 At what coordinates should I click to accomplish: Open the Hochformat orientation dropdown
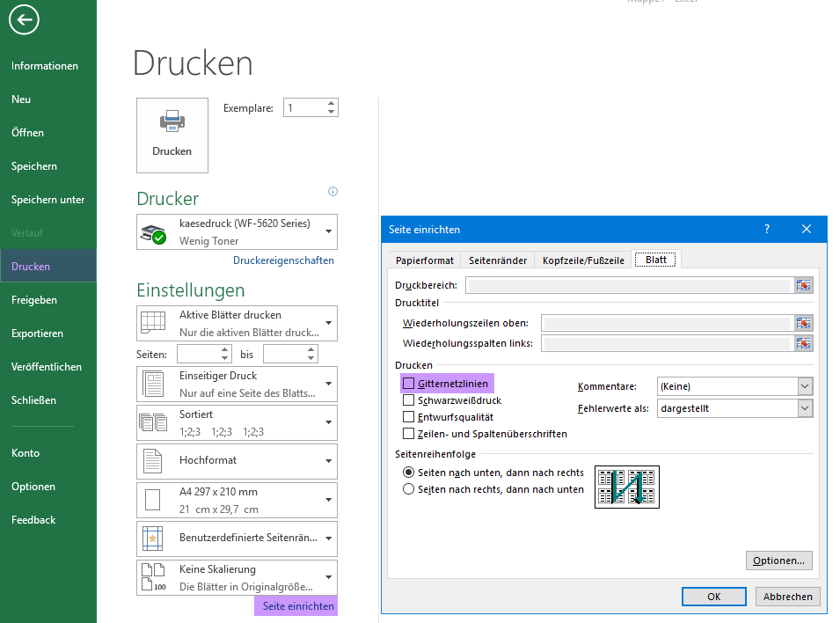(x=328, y=461)
